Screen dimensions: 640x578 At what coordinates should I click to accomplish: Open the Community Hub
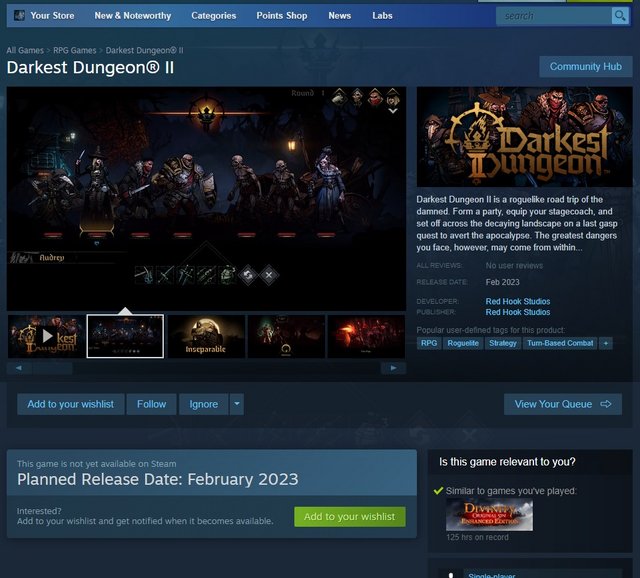586,67
